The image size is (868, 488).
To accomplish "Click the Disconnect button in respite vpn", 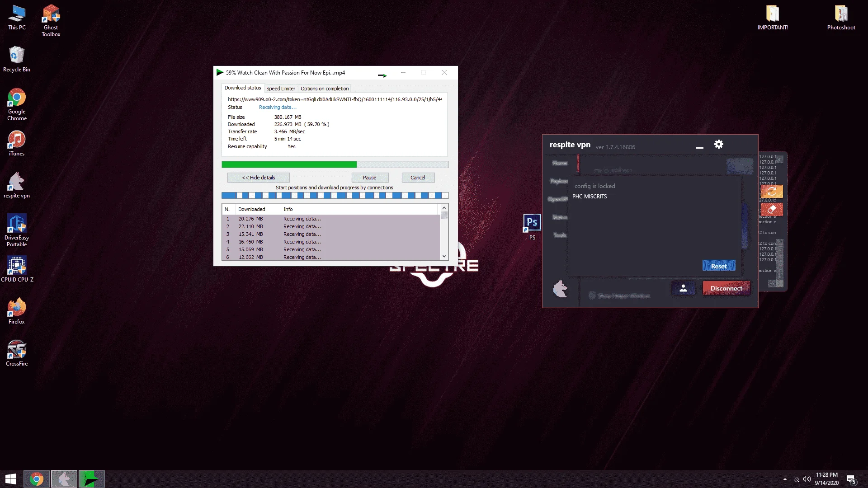I will (x=726, y=288).
